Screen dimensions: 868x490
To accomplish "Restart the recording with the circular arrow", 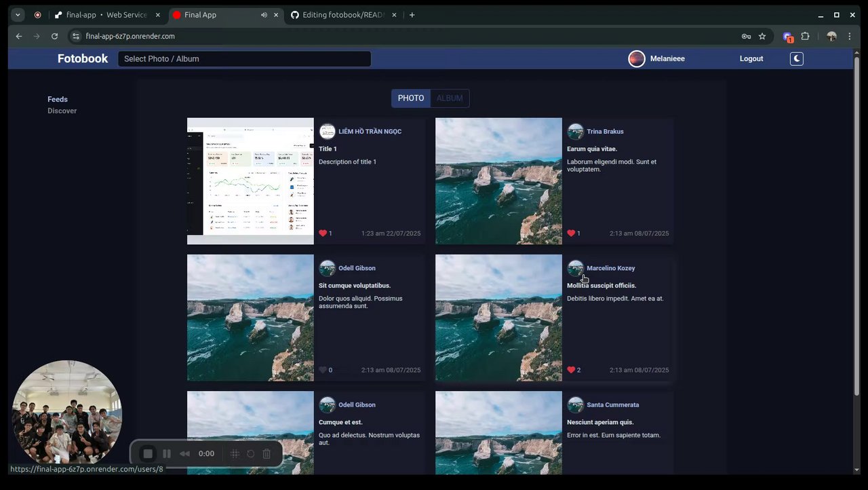I will (x=250, y=453).
